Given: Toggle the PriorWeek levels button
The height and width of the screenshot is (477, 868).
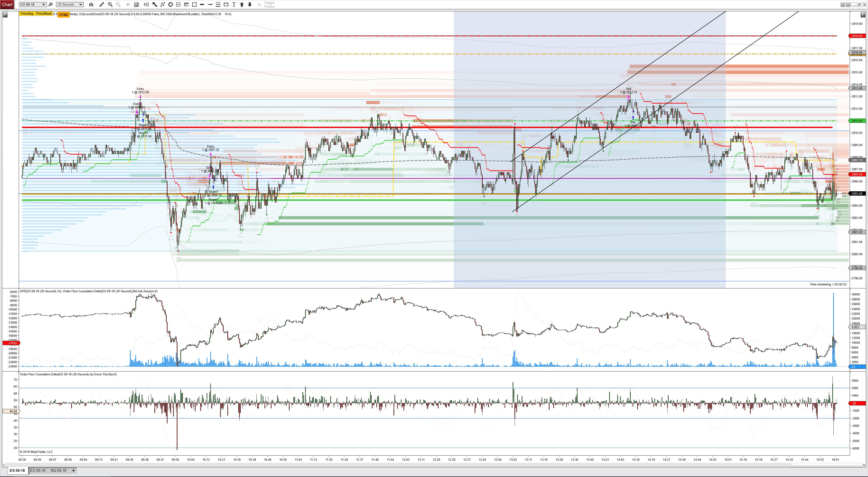Looking at the screenshot, I should click(x=44, y=14).
